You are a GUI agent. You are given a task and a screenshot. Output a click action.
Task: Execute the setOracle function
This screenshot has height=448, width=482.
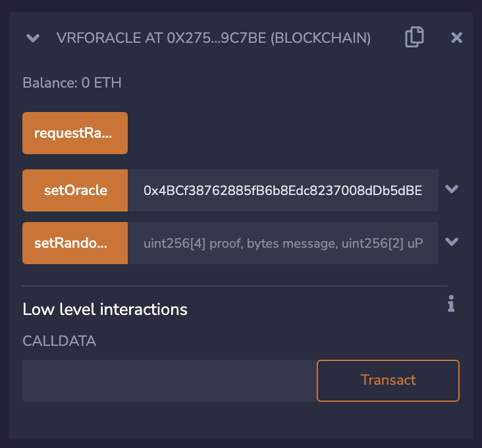[75, 190]
